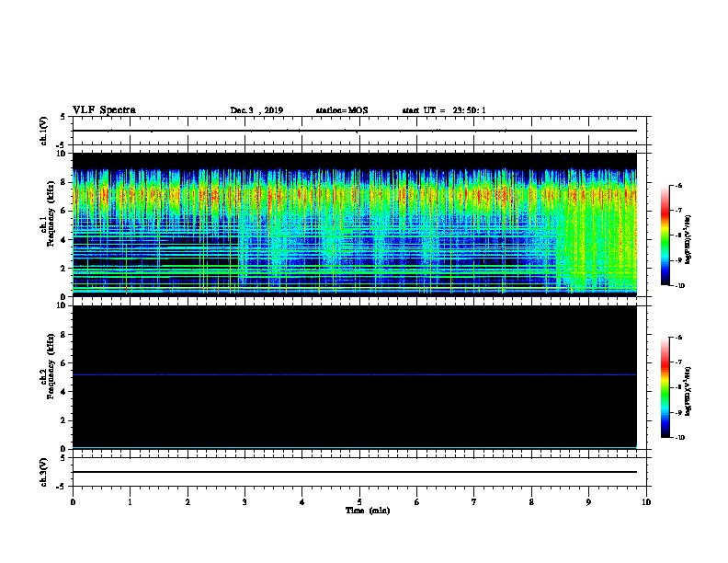Click the ch.1 spectrogram panel

click(x=355, y=224)
